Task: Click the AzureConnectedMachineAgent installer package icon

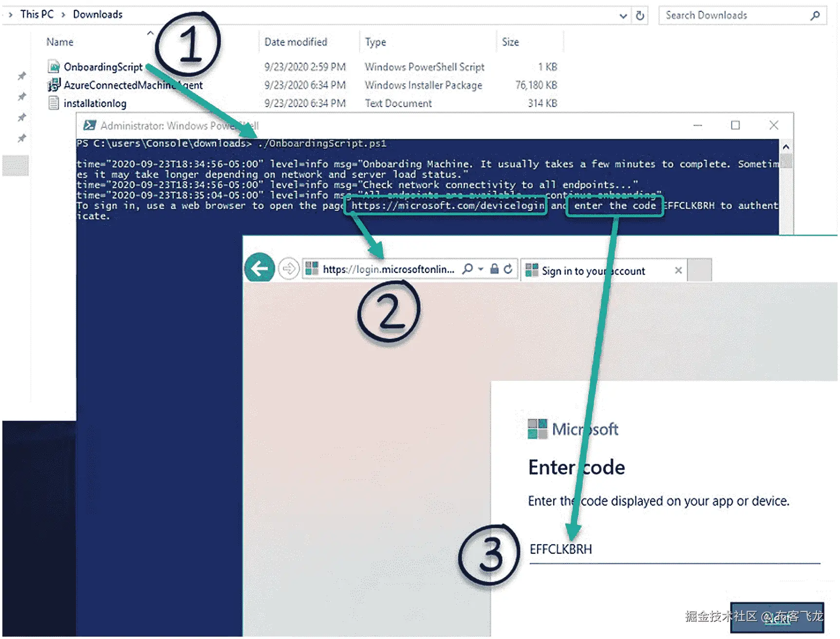Action: (54, 85)
